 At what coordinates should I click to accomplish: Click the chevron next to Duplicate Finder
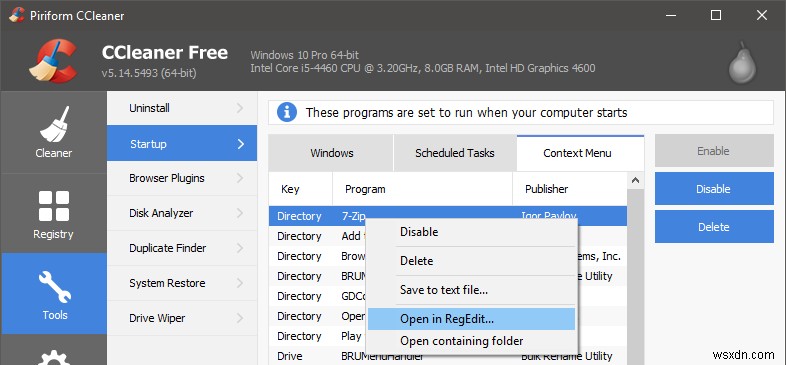[x=240, y=248]
